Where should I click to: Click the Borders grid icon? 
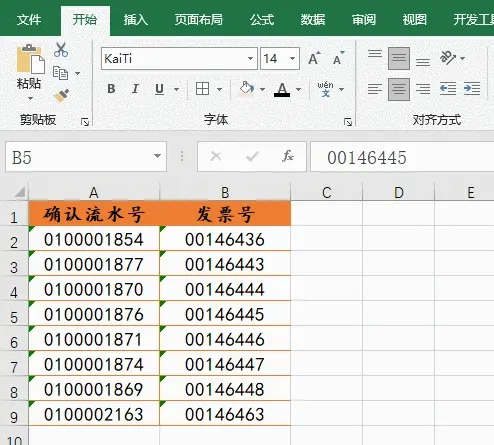pos(202,89)
